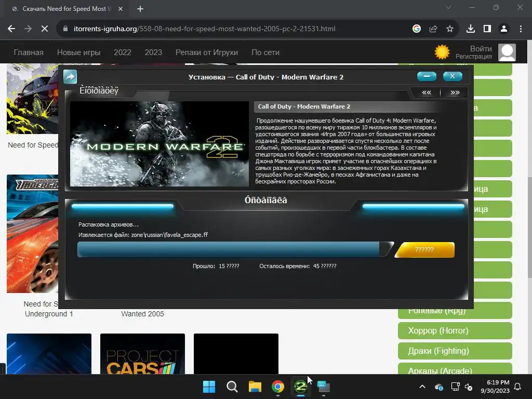
Task: Click the Modern Warfare 2 banner image
Action: click(x=159, y=144)
